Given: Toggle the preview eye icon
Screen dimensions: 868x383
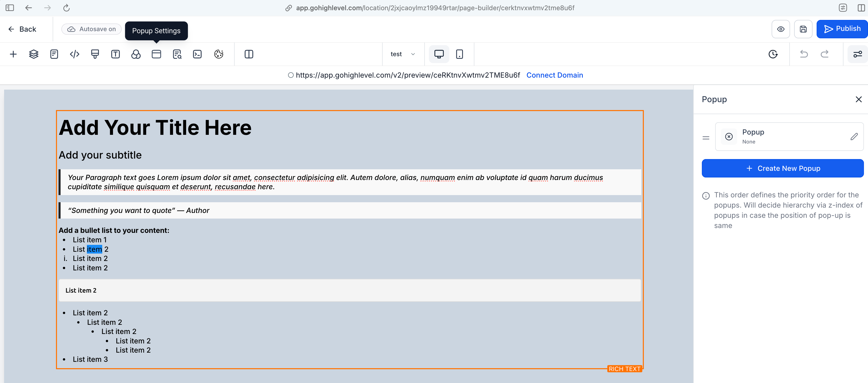Looking at the screenshot, I should point(781,29).
